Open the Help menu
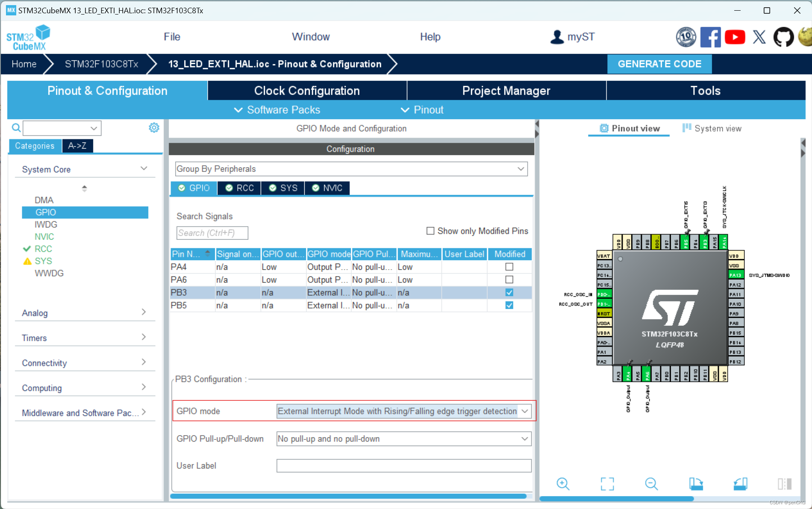 click(430, 37)
